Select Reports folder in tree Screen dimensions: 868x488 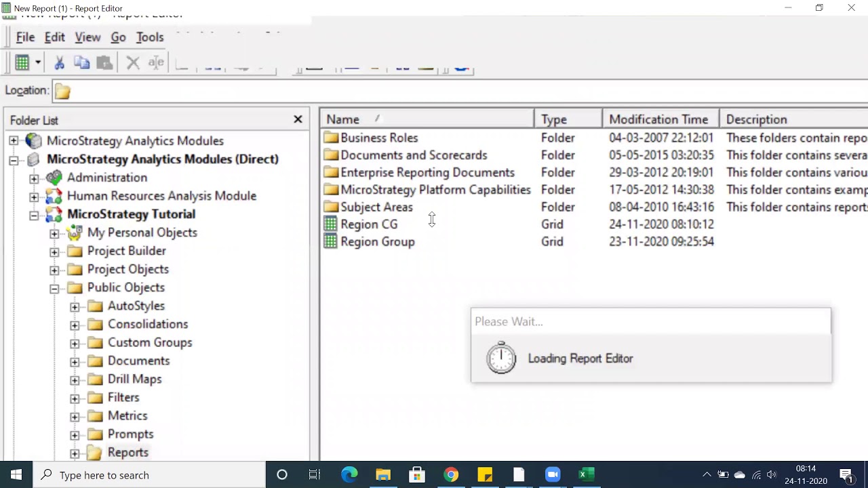(127, 452)
